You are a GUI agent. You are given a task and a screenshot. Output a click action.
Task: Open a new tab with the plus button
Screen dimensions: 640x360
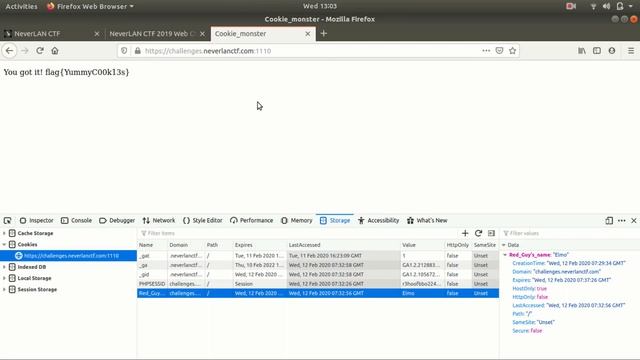pos(324,33)
